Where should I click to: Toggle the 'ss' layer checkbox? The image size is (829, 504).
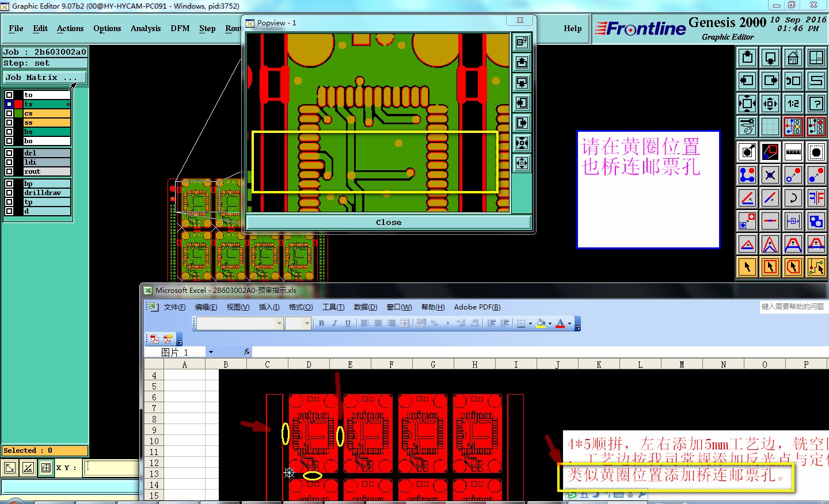[9, 123]
